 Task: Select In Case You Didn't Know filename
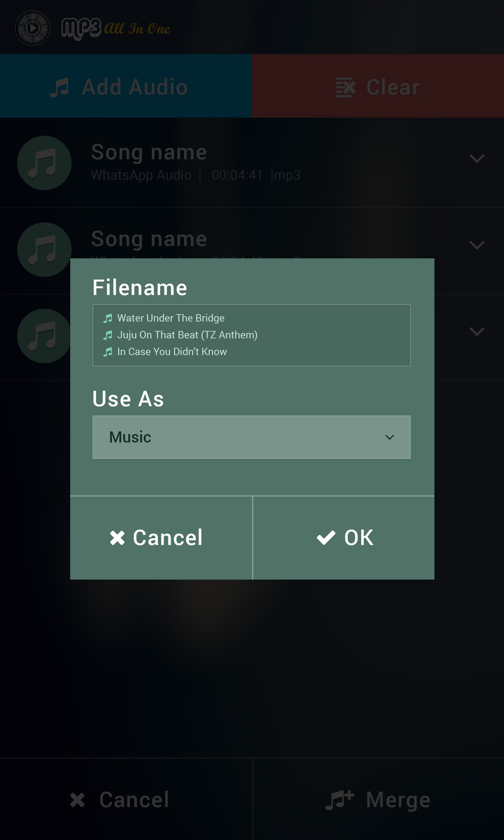(172, 351)
